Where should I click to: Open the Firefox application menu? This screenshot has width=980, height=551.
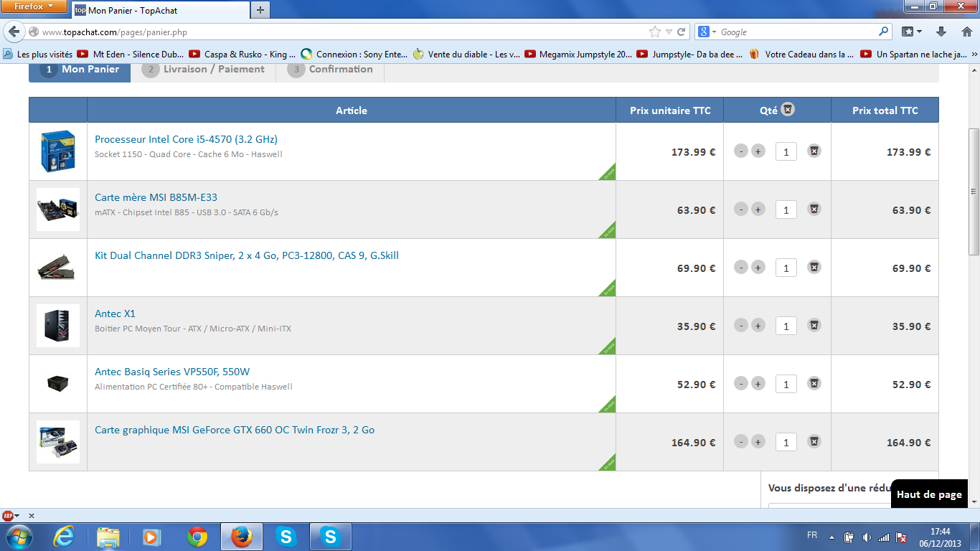point(34,6)
